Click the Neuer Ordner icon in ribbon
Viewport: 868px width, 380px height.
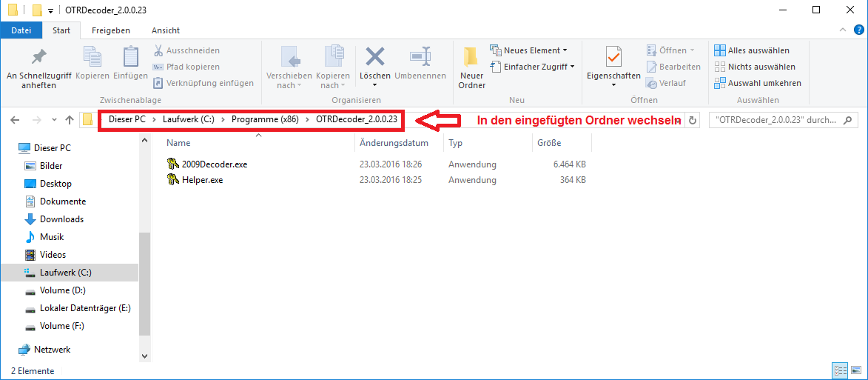[x=471, y=59]
